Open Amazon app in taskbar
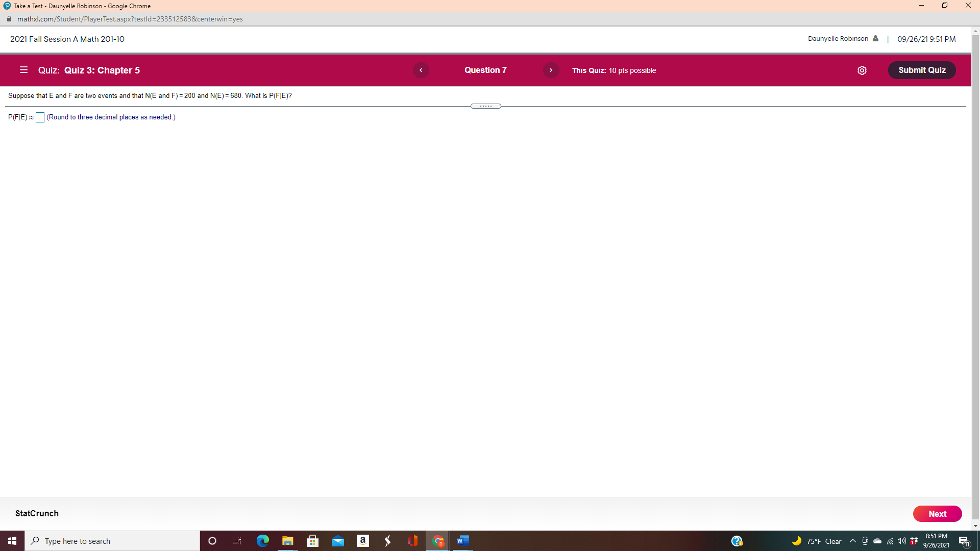The height and width of the screenshot is (551, 980). pos(362,541)
